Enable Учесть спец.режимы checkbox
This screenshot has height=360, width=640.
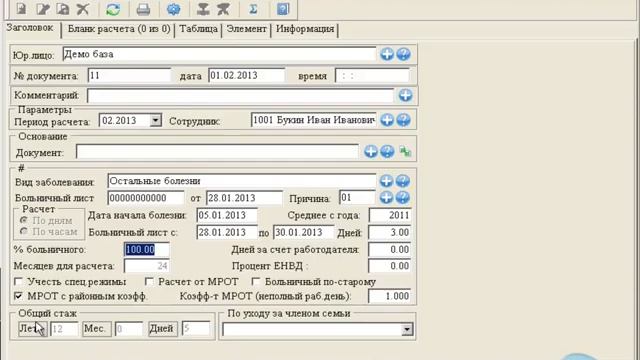click(x=18, y=282)
